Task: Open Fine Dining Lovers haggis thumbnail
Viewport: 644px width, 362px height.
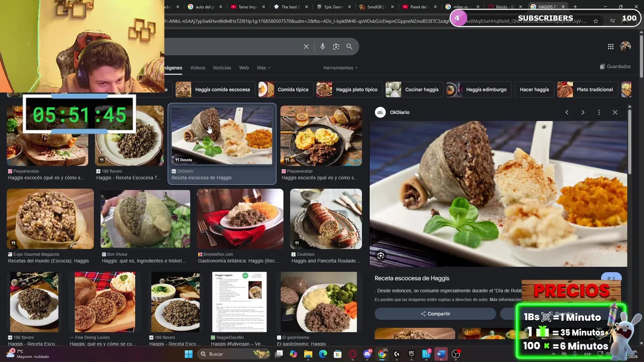Action: click(x=105, y=302)
